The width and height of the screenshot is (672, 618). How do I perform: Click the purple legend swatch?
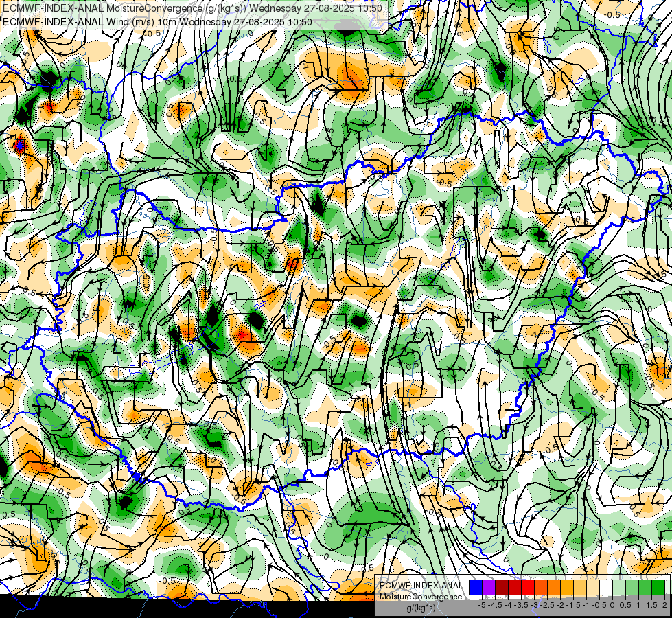489,587
